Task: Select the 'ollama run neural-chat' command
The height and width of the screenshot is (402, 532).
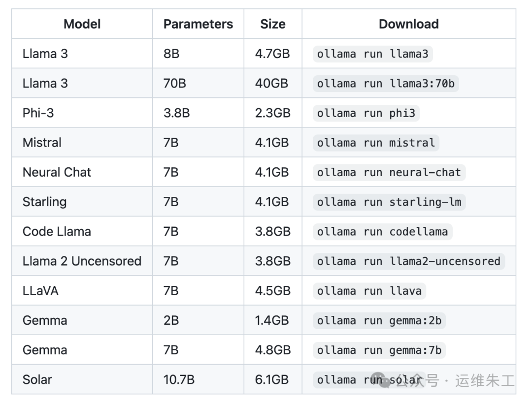Action: (389, 173)
